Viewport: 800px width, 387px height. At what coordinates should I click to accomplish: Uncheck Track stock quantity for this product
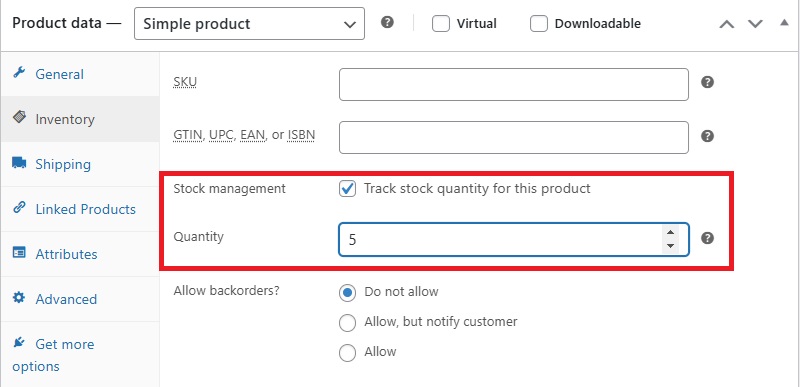coord(347,189)
